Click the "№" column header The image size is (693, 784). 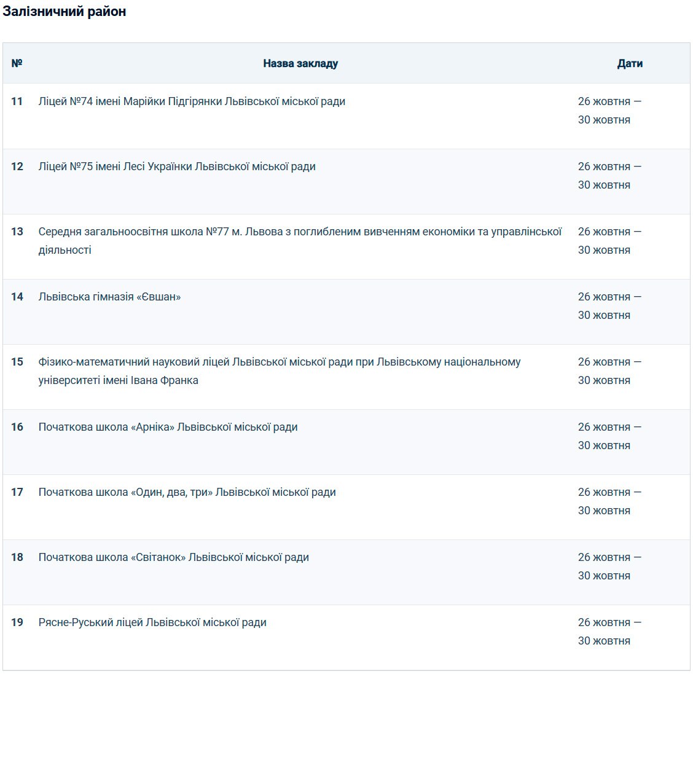tap(17, 63)
